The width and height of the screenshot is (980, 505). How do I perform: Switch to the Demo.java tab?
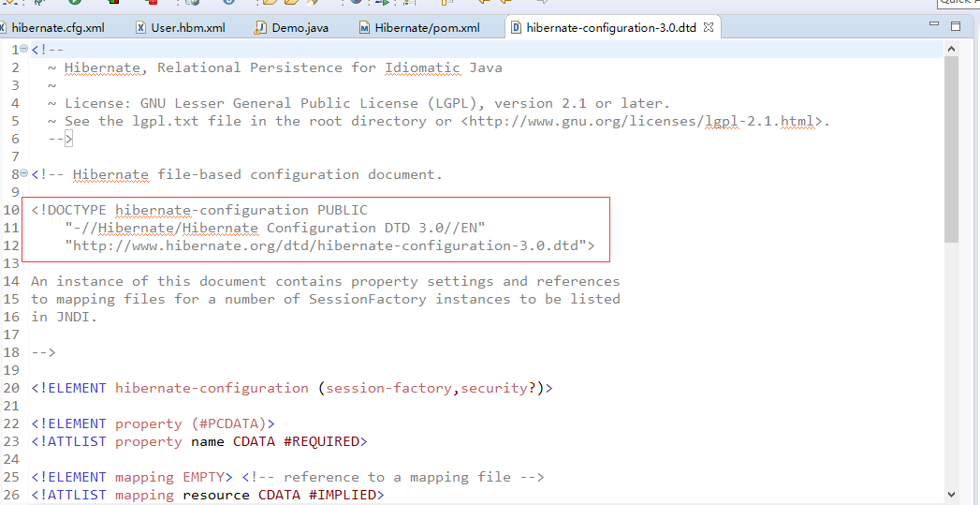[291, 27]
